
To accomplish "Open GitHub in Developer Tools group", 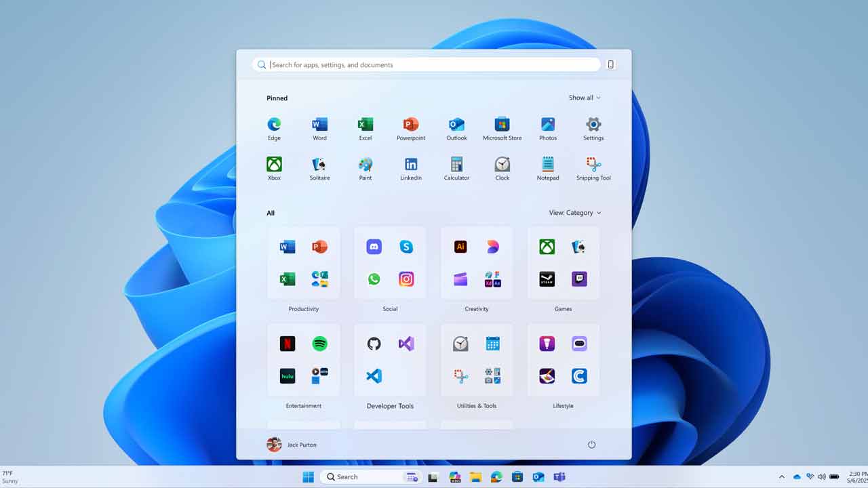I will coord(374,344).
